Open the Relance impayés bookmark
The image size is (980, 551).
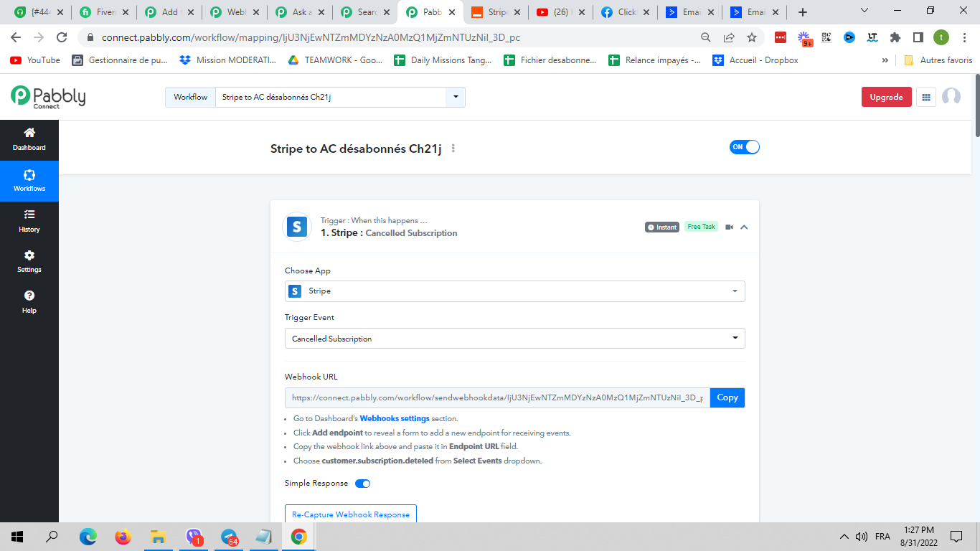pyautogui.click(x=654, y=60)
